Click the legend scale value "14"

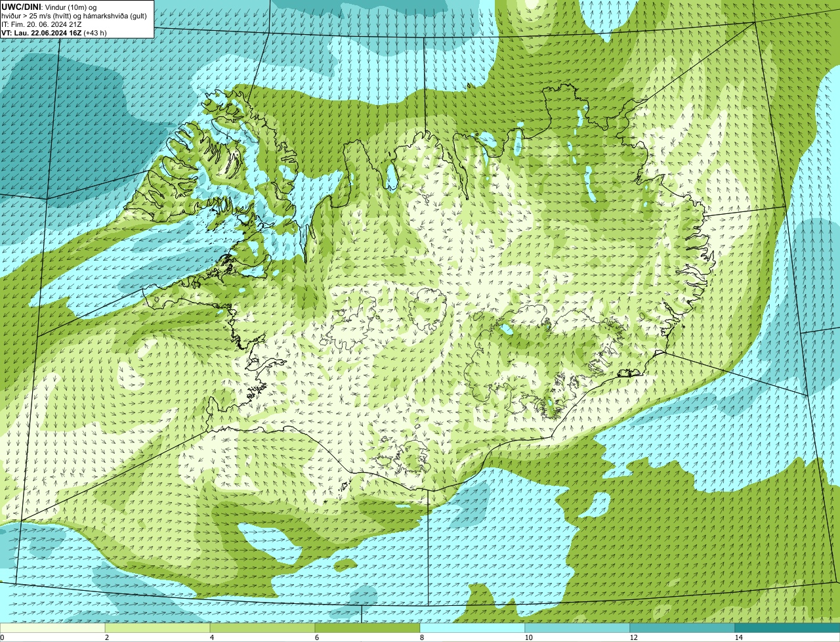point(738,637)
